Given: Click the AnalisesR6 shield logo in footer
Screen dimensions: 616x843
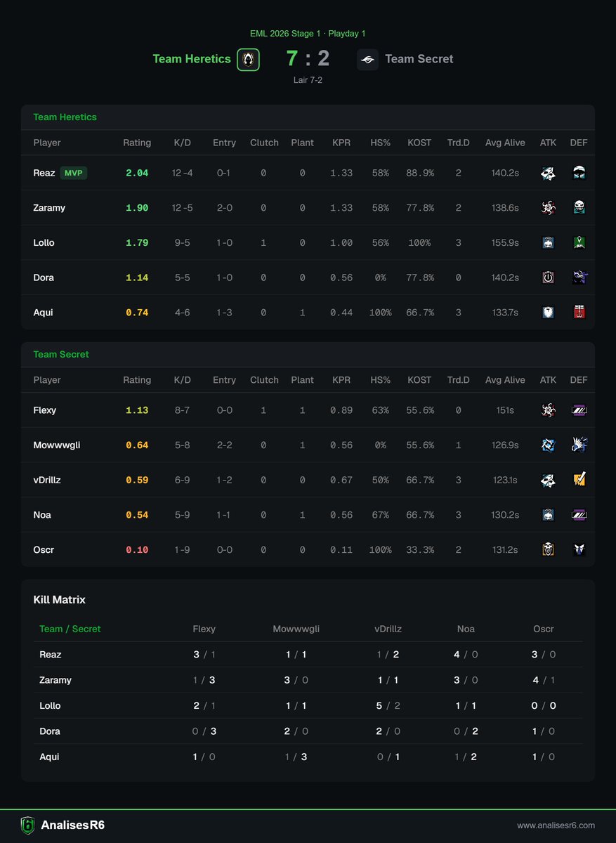Looking at the screenshot, I should click(27, 825).
